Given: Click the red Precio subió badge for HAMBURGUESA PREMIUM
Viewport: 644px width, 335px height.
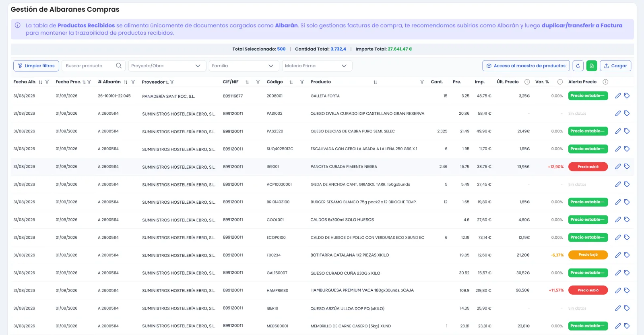Looking at the screenshot, I should click(588, 290).
